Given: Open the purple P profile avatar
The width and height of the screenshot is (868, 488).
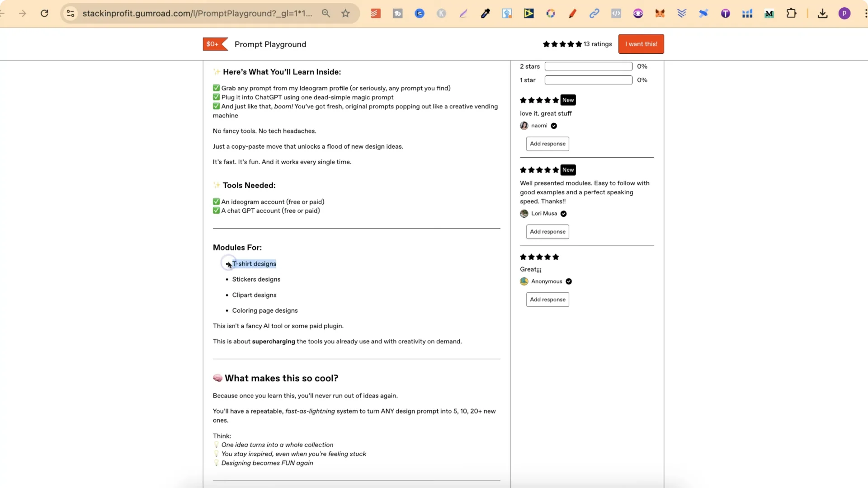Looking at the screenshot, I should pyautogui.click(x=844, y=14).
